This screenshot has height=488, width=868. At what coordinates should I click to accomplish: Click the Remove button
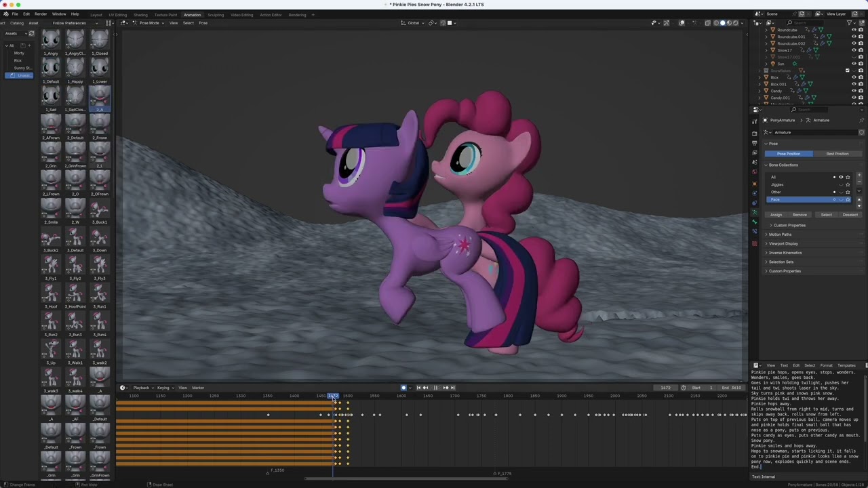coord(800,215)
